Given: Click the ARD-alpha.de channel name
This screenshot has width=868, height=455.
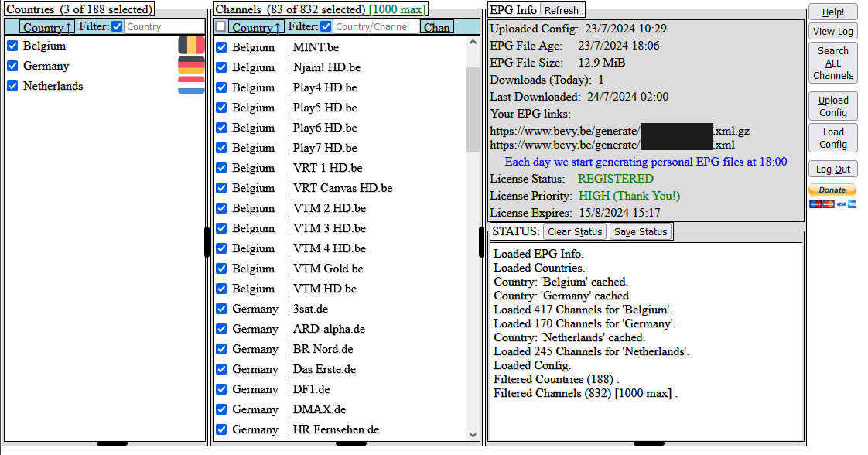Looking at the screenshot, I should pos(329,329).
